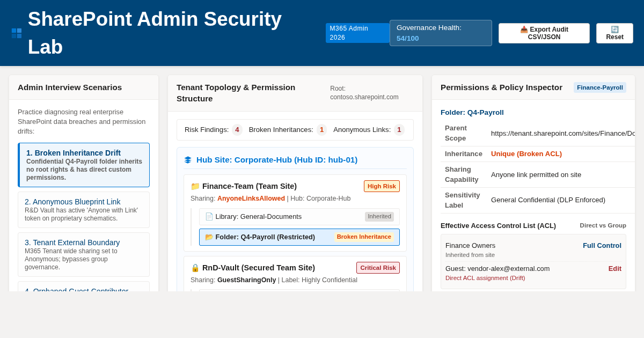The height and width of the screenshot is (338, 644).
Task: Click AnyoneLinksAllowed sharing setting text
Action: click(x=251, y=199)
